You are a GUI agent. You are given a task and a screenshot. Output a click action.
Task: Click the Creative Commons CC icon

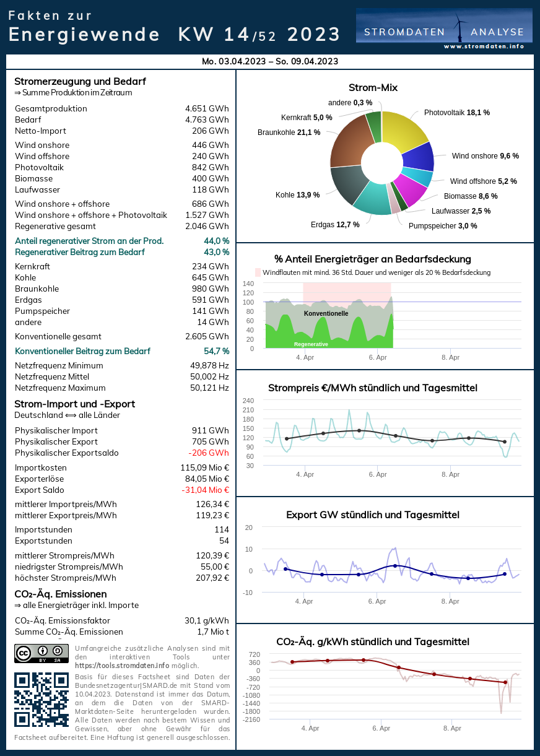point(24,652)
